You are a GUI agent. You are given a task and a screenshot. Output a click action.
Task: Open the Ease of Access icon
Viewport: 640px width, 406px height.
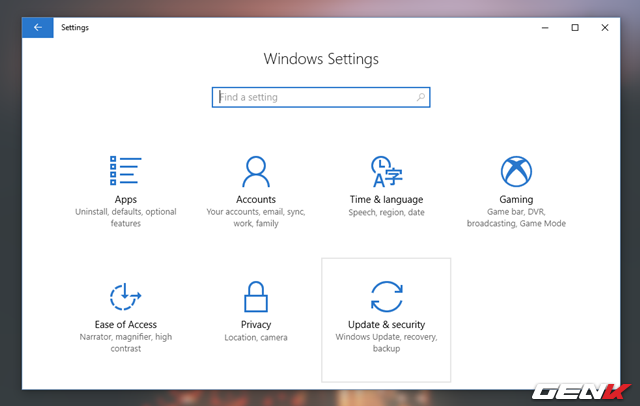125,297
